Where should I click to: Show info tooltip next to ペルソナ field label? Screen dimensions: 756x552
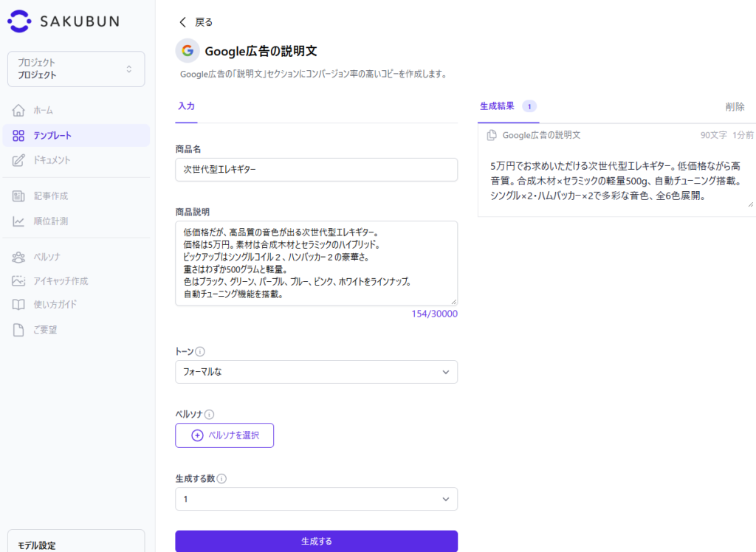209,415
